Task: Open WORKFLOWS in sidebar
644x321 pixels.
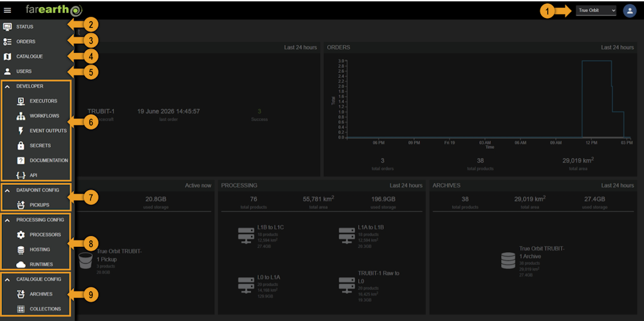Action: [x=44, y=116]
